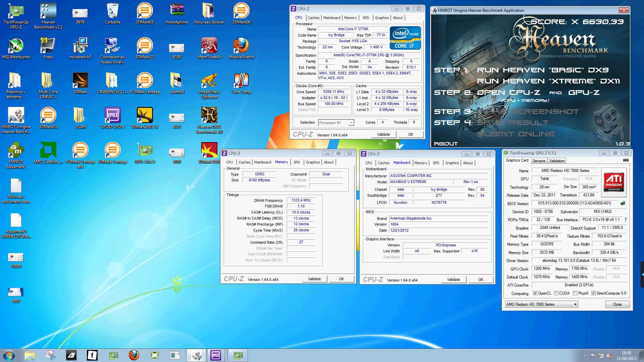The width and height of the screenshot is (644, 362).
Task: Click SUBMIT ONLINE in HWBOT window
Action: point(516,134)
